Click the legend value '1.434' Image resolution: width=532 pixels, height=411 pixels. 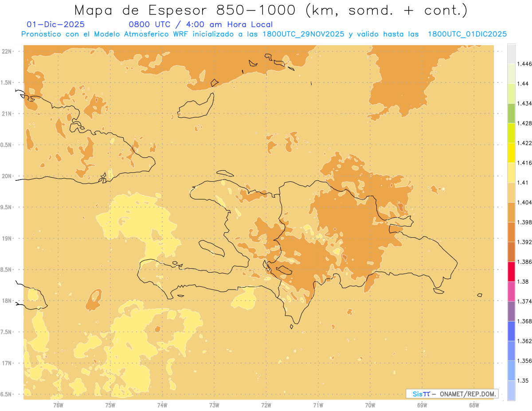click(524, 103)
